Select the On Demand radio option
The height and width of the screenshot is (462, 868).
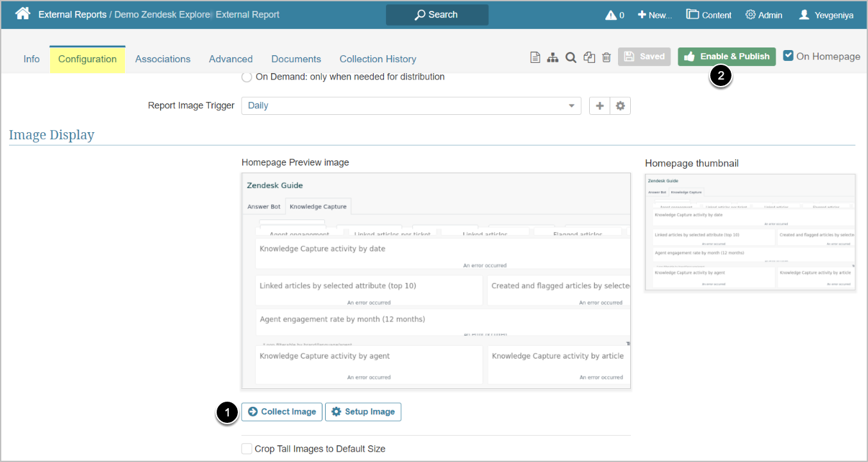[x=247, y=77]
